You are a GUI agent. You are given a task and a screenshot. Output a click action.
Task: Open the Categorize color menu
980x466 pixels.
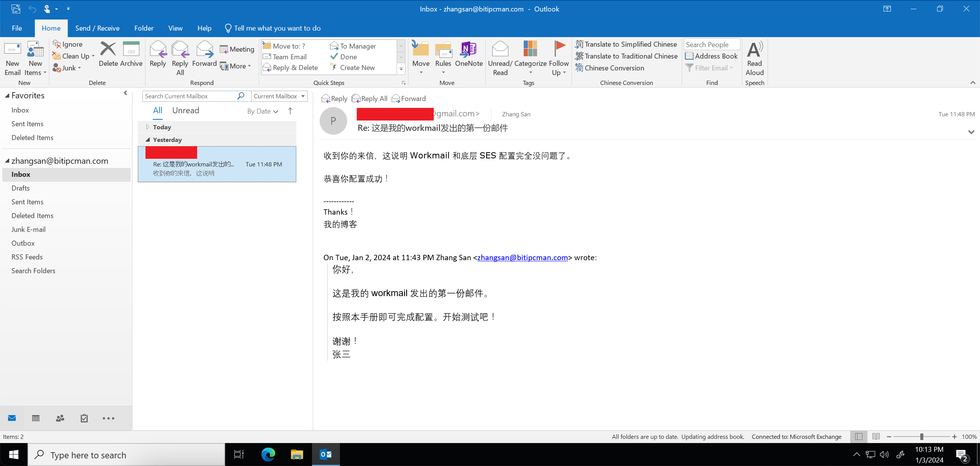coord(530,59)
